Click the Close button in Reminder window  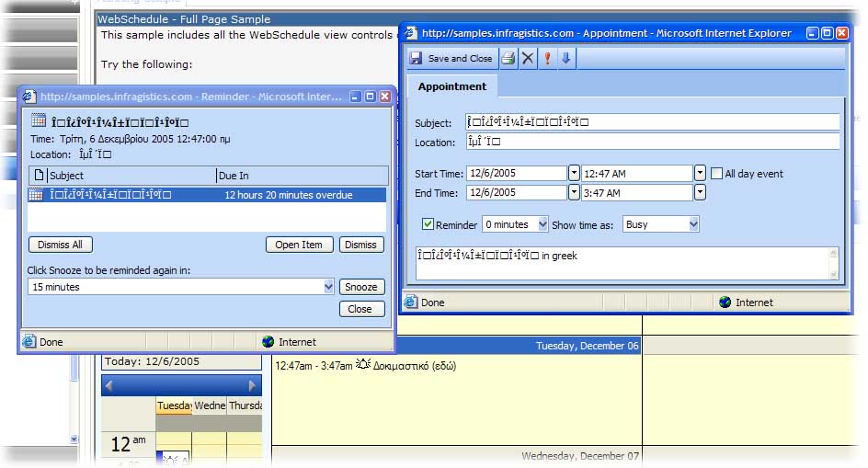coord(360,309)
